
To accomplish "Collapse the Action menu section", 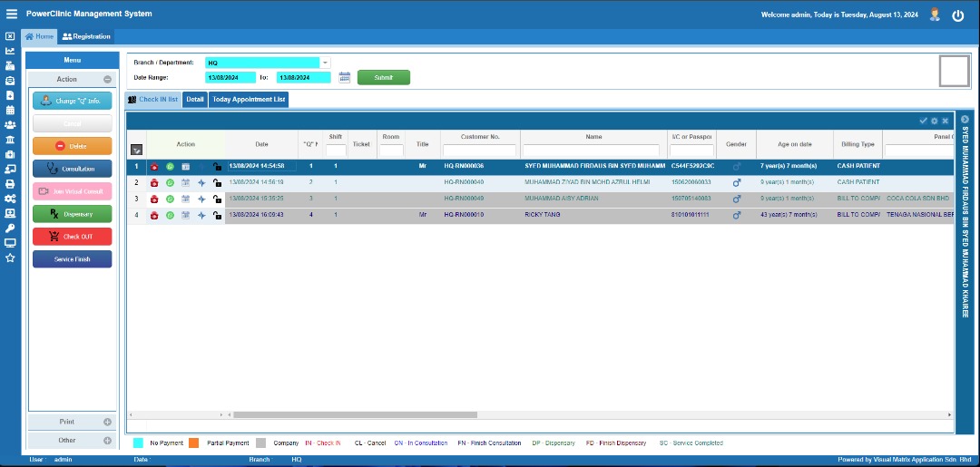I will [x=107, y=80].
